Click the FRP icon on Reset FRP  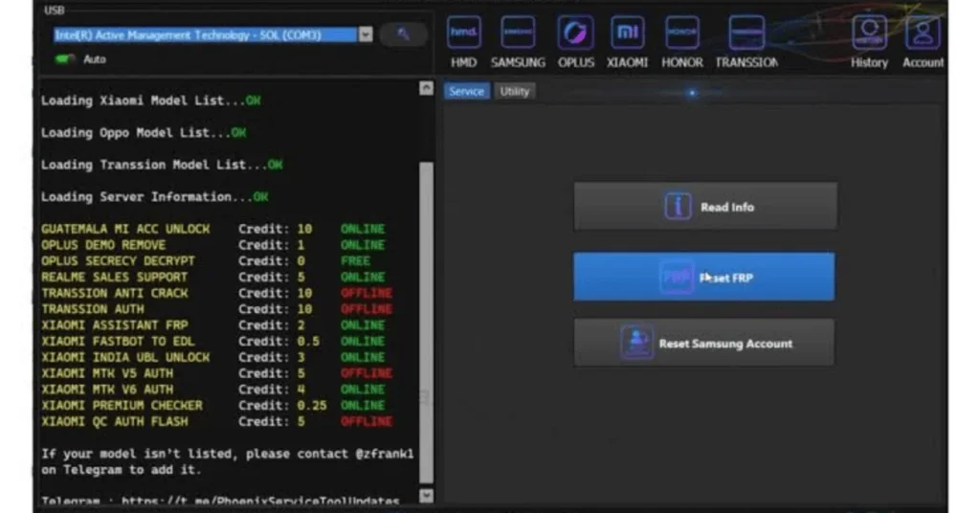676,277
